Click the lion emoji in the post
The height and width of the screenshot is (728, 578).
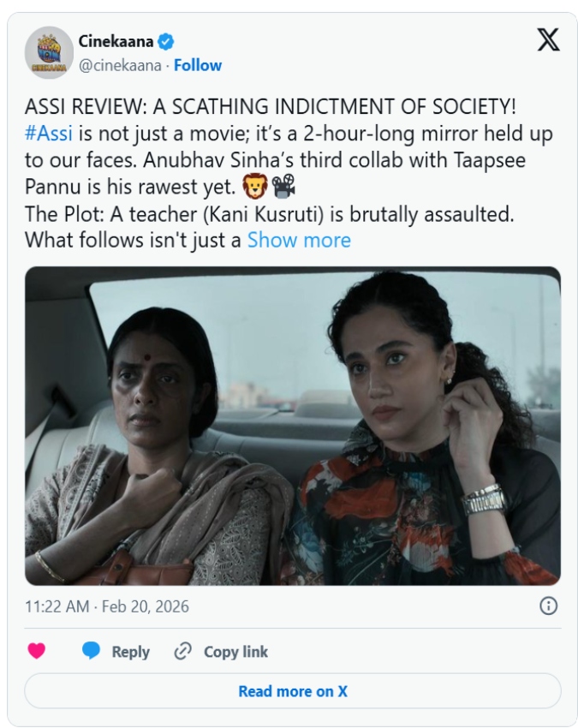click(x=254, y=187)
